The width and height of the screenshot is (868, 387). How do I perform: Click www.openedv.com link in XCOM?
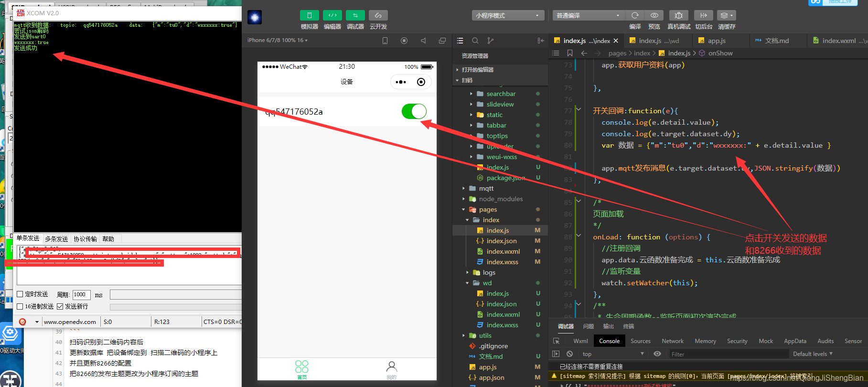point(70,322)
